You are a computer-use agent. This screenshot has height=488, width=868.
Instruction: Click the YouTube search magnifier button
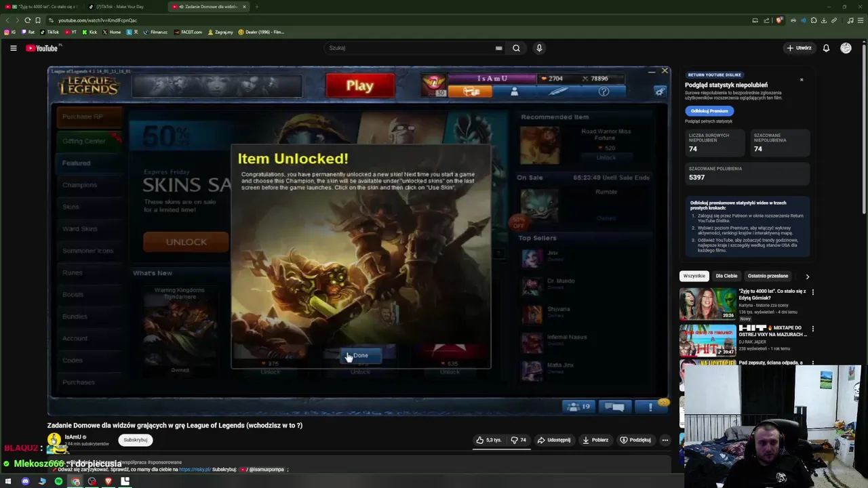tap(516, 48)
